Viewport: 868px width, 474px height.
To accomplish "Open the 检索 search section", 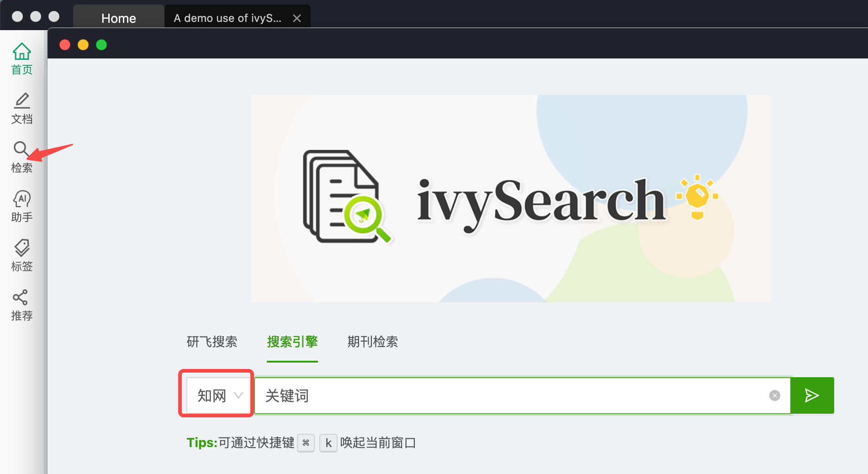I will point(21,158).
